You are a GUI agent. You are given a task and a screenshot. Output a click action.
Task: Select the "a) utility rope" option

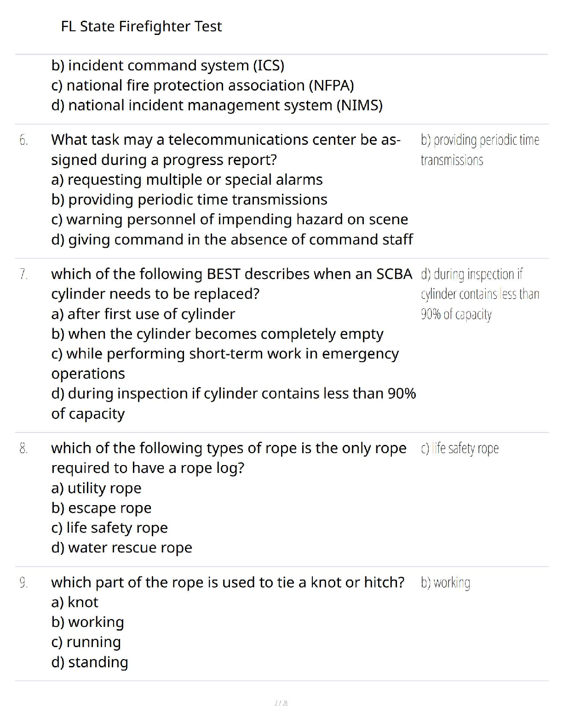96,488
